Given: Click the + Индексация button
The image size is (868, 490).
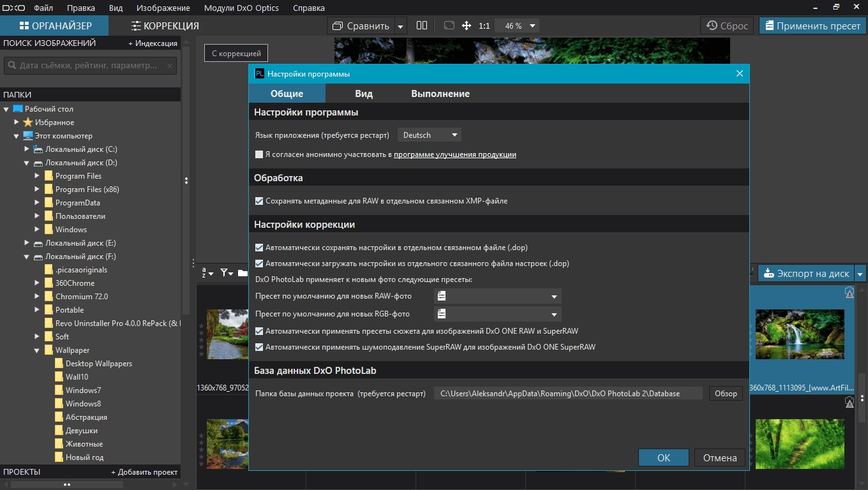Looking at the screenshot, I should pos(153,43).
